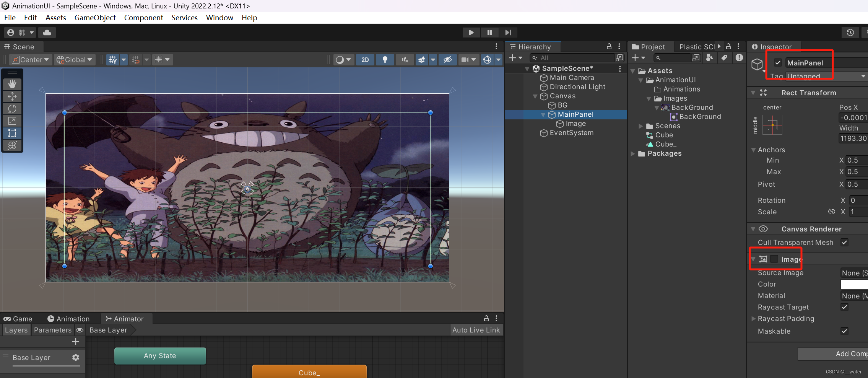Click the Image Color swatch
The image size is (868, 378).
coord(854,284)
